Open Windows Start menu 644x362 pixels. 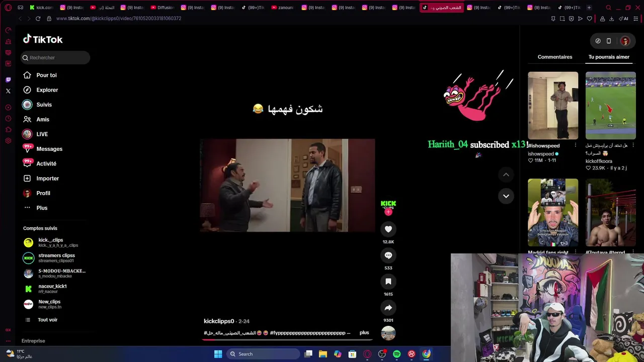(218, 354)
